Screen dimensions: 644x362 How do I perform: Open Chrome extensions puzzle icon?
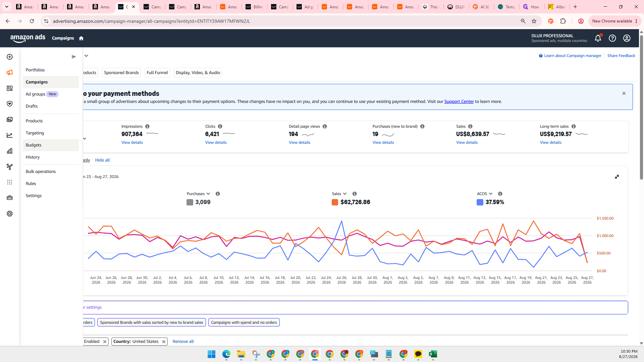point(563,21)
